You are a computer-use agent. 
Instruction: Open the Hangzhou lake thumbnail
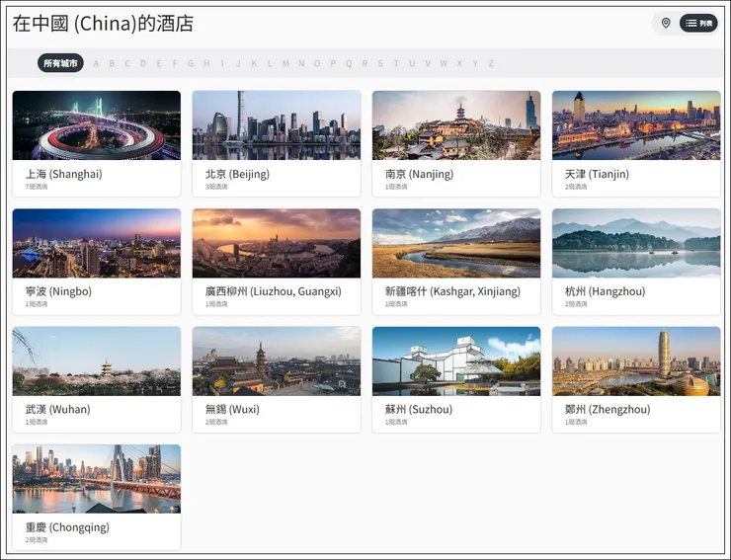pos(636,243)
